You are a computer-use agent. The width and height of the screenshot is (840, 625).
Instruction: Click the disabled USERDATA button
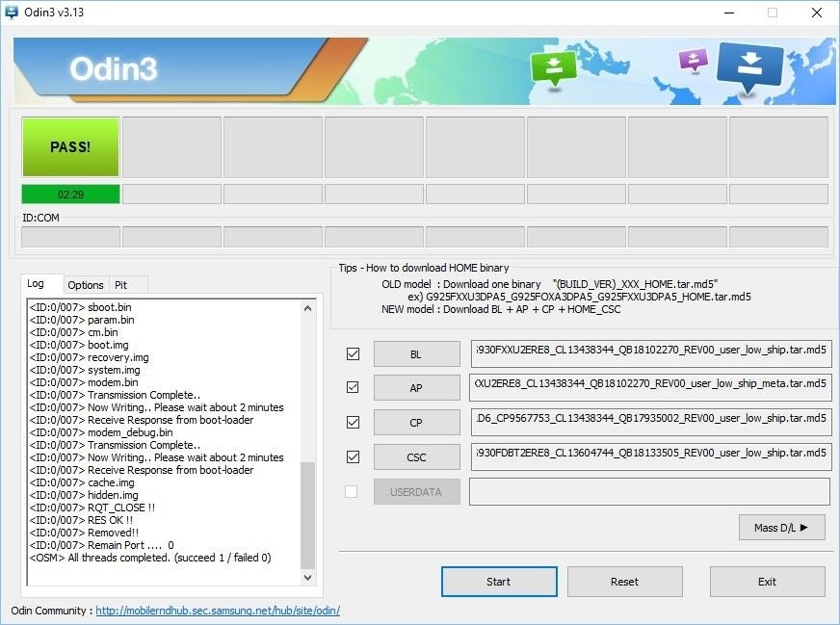point(417,492)
